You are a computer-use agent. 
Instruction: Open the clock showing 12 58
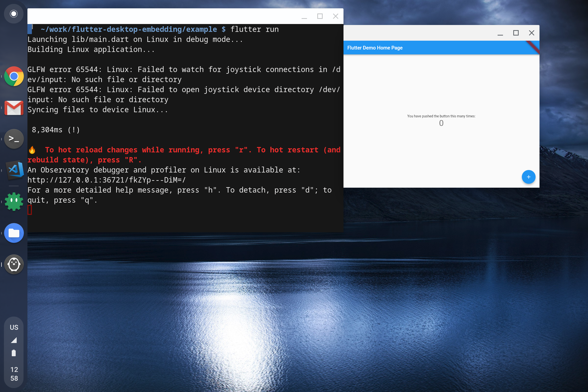coord(14,374)
